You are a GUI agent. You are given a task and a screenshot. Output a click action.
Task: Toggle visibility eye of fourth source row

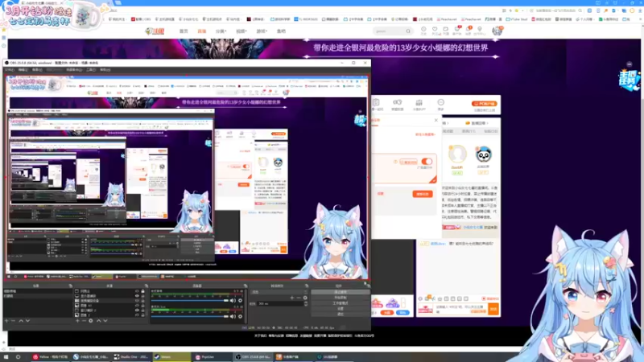pos(137,306)
